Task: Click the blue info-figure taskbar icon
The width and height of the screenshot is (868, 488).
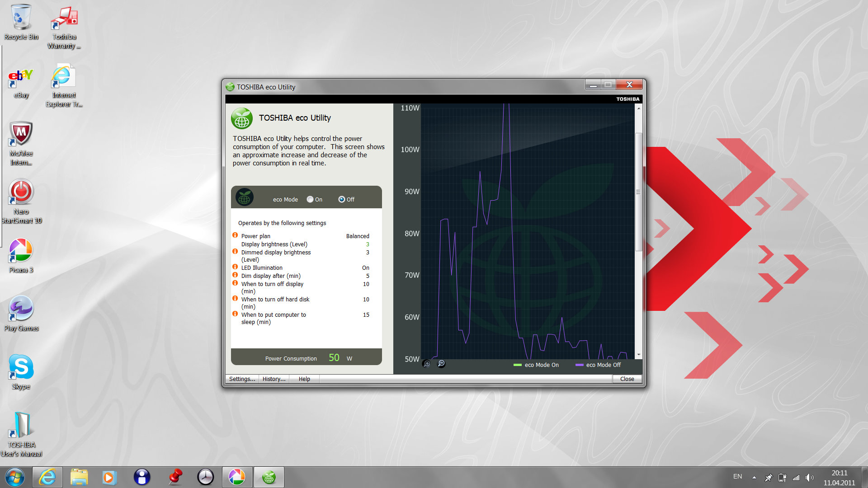Action: pyautogui.click(x=142, y=477)
